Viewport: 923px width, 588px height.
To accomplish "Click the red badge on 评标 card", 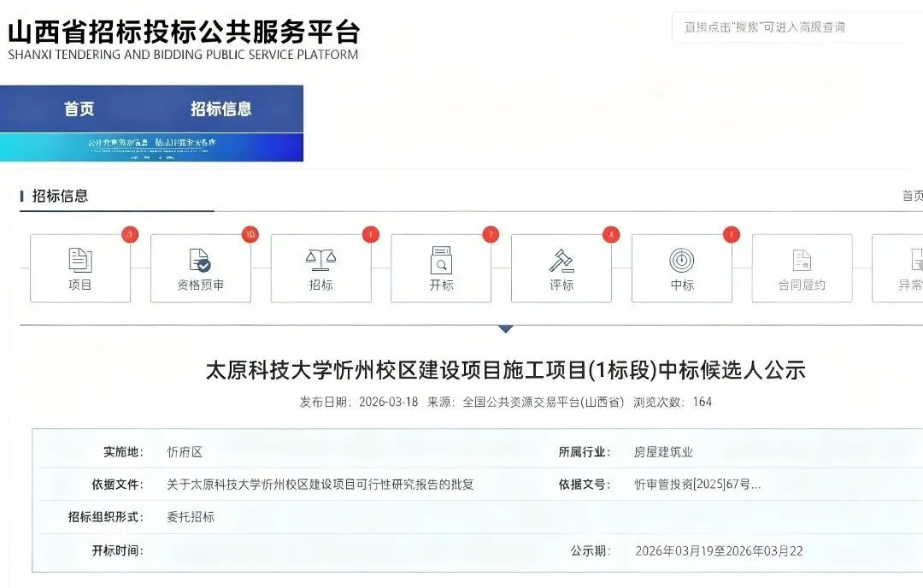I will 611,234.
